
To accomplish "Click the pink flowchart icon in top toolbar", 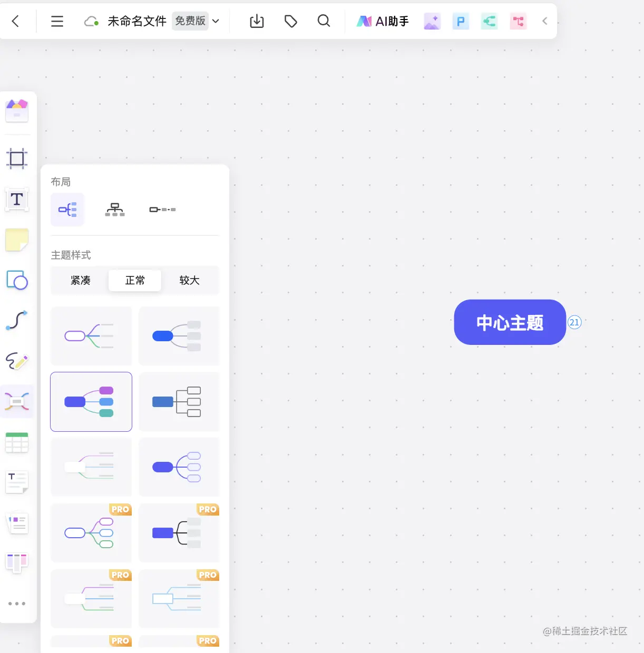I will (518, 21).
